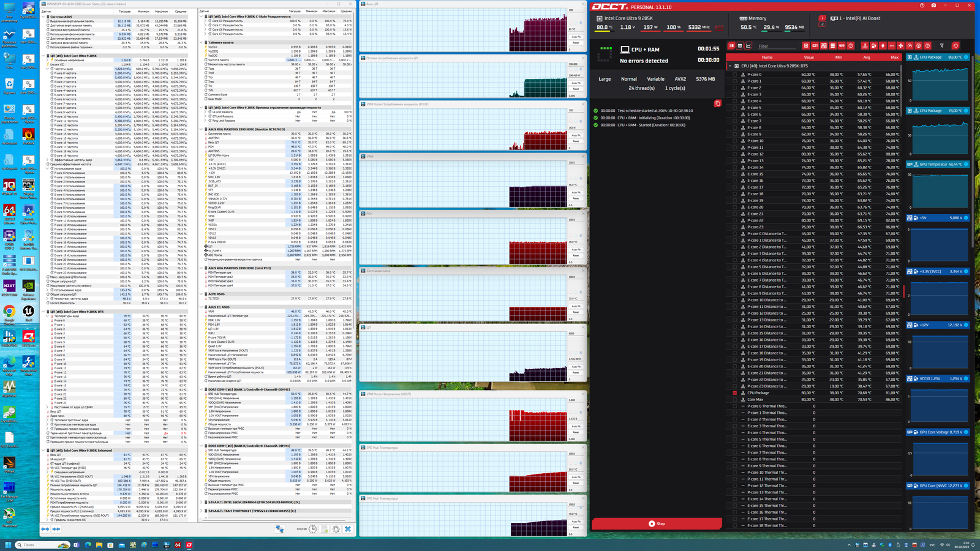Collapse Intel Core Ultra 9 285K: Enhanced section
Screen dimensions: 980x551
[43, 450]
